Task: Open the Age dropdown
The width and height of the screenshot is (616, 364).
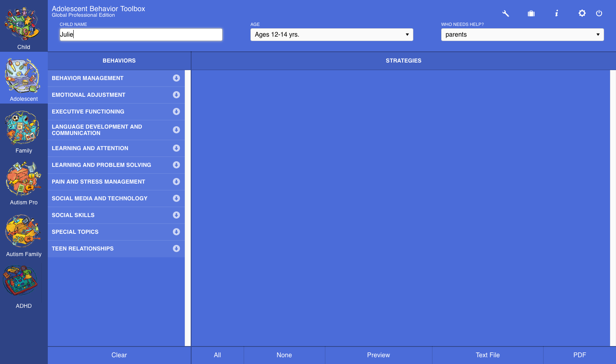Action: tap(331, 35)
